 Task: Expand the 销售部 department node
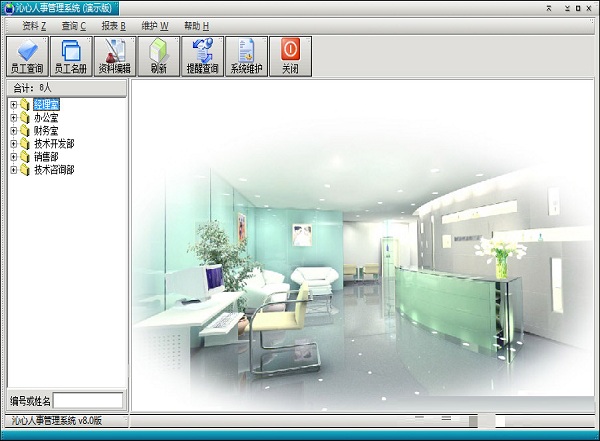[13, 157]
